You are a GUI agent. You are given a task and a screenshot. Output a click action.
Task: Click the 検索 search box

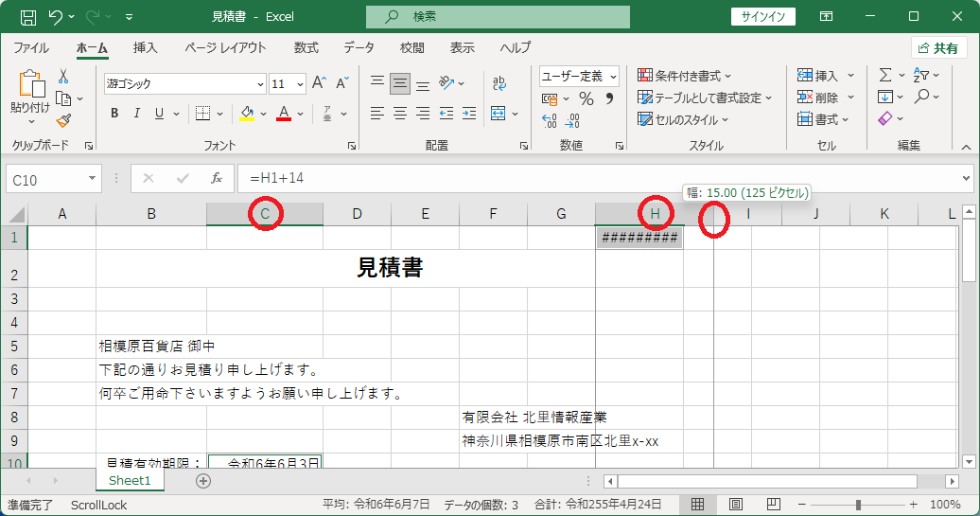pyautogui.click(x=498, y=17)
